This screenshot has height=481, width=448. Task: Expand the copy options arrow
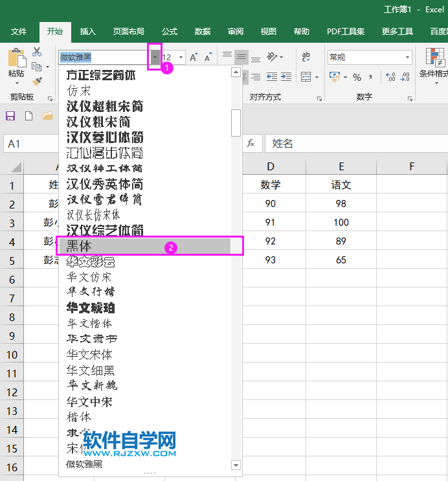pyautogui.click(x=47, y=67)
